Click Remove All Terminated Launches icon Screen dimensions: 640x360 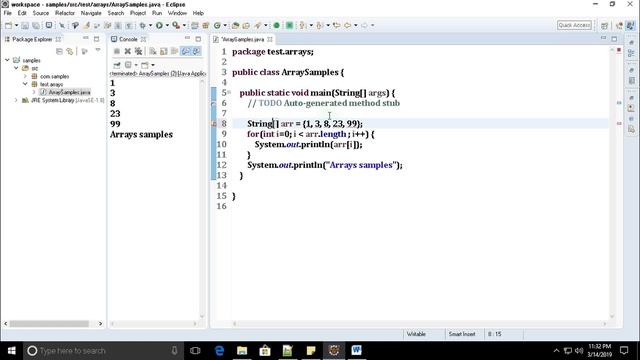(139, 51)
